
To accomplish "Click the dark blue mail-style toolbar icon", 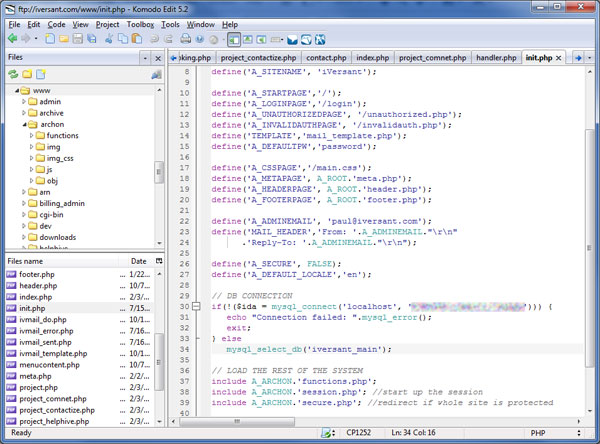I will (292, 39).
